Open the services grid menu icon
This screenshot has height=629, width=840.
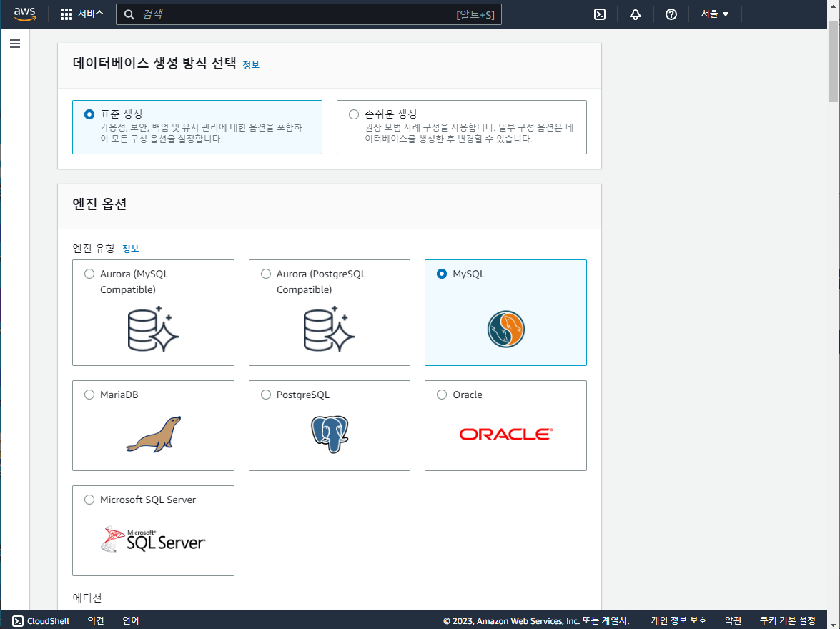point(66,14)
